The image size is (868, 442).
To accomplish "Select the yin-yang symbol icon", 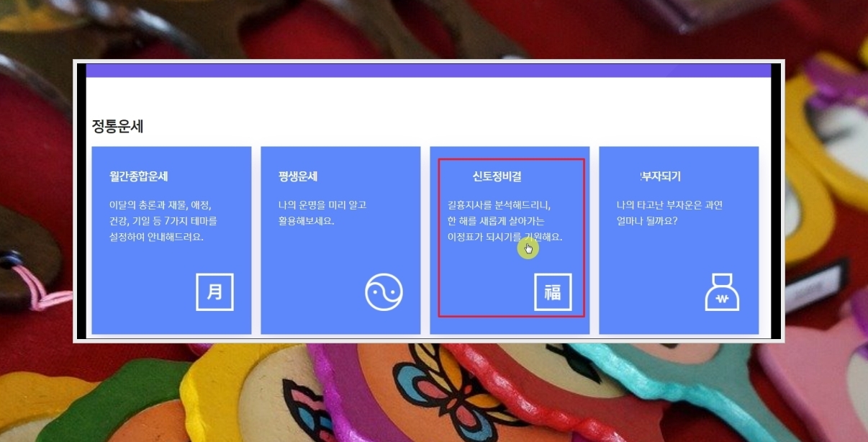I will (384, 292).
